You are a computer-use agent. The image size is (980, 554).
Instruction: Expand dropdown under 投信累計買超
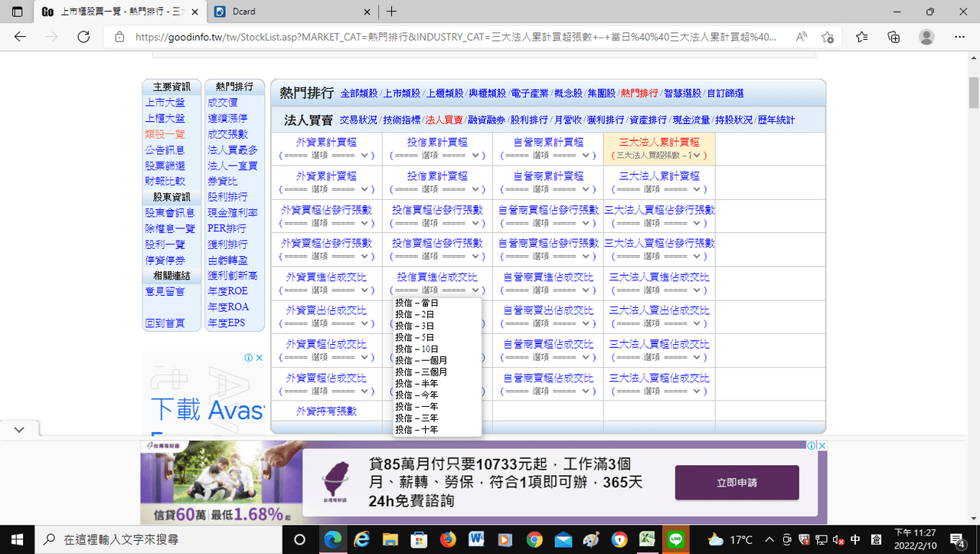[x=437, y=156]
